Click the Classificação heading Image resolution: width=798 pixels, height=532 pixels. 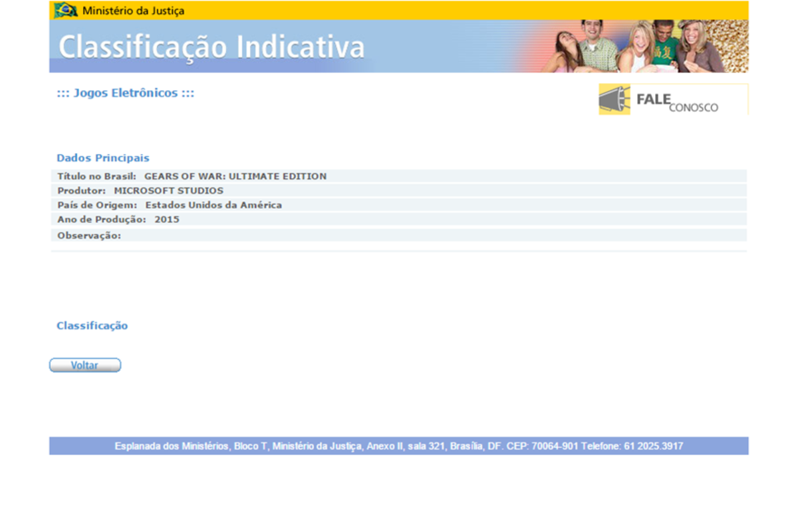(x=92, y=326)
